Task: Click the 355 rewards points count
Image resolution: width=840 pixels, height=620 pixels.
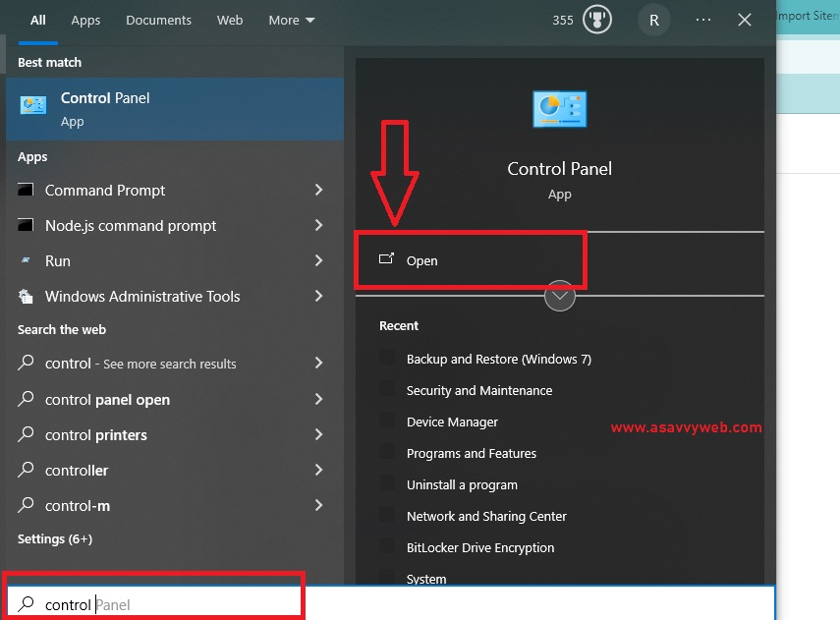Action: (x=563, y=21)
